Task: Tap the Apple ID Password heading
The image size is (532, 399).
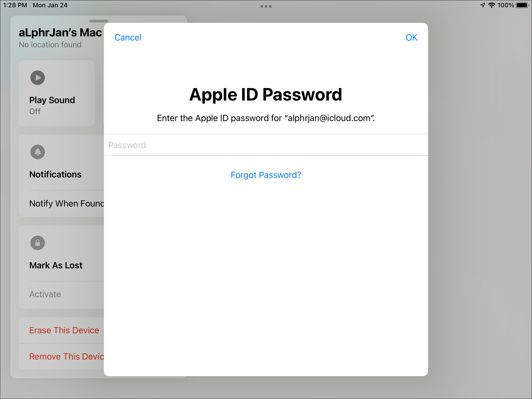Action: pyautogui.click(x=266, y=95)
